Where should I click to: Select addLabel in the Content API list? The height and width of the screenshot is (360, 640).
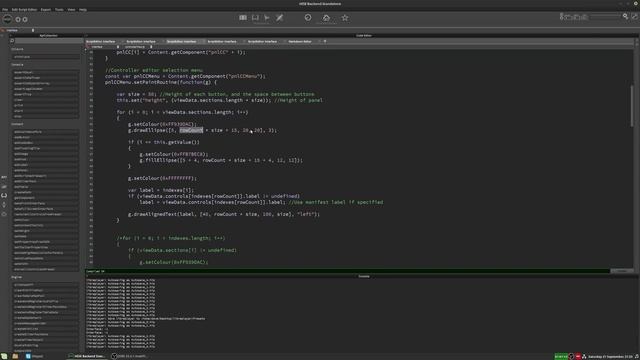point(45,165)
